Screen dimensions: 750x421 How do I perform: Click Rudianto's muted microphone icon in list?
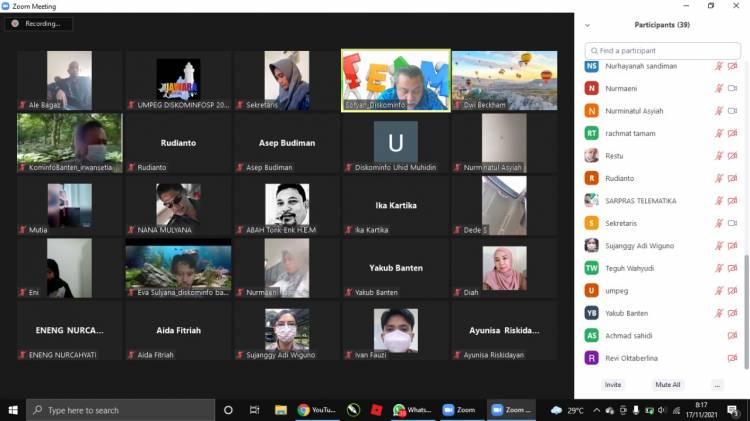coord(718,178)
